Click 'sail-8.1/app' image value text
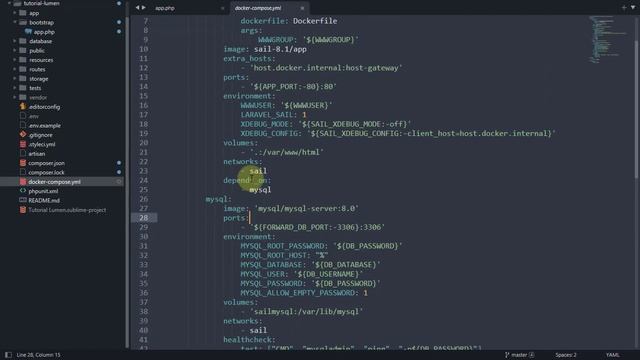This screenshot has width=640, height=360. pos(280,49)
